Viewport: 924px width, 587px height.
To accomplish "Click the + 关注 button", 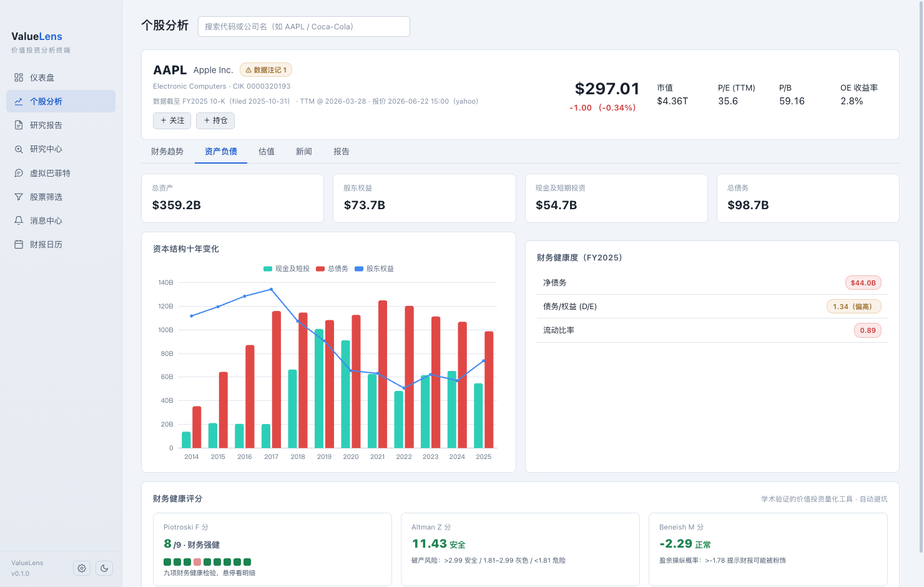I will (x=172, y=121).
